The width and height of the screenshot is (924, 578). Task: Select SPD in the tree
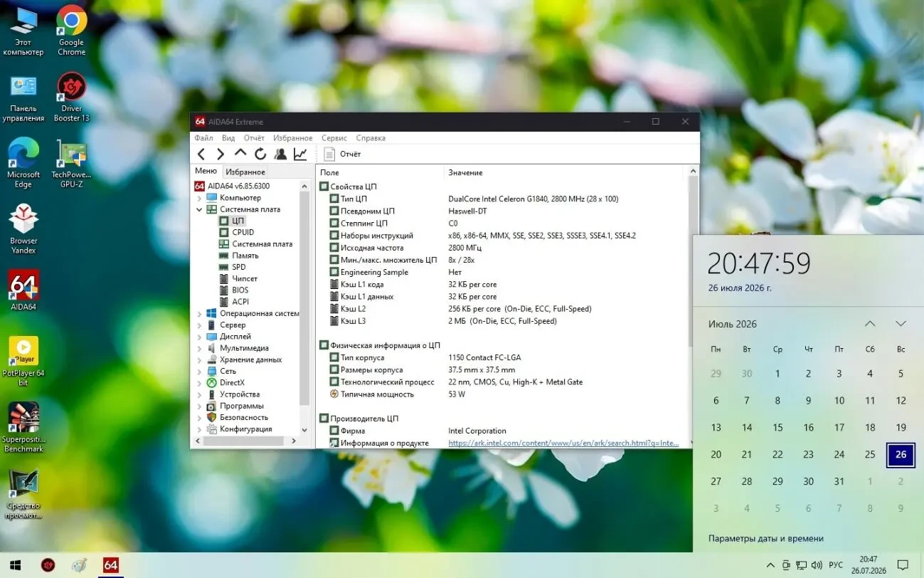(238, 267)
